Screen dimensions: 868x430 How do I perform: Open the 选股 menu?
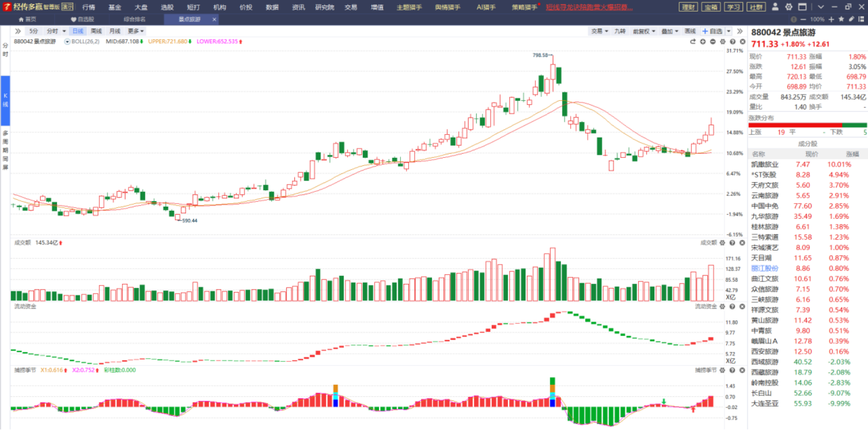167,7
